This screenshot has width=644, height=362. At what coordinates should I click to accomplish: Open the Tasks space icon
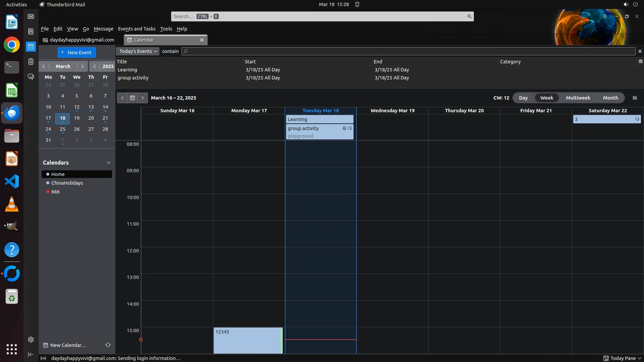(x=31, y=62)
